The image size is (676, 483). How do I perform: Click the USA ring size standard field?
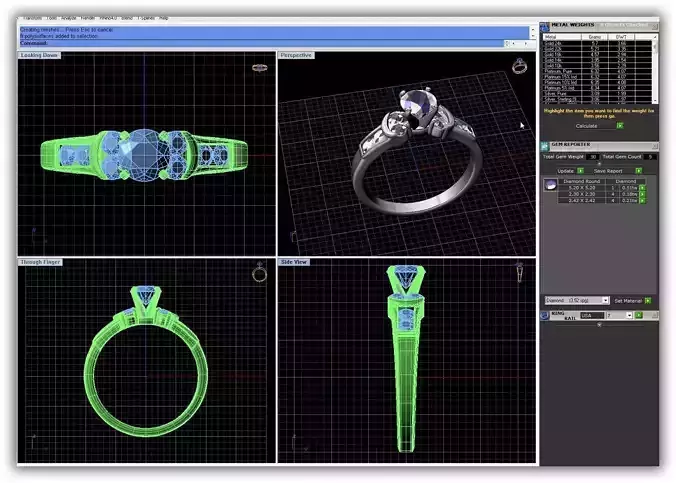coord(592,316)
